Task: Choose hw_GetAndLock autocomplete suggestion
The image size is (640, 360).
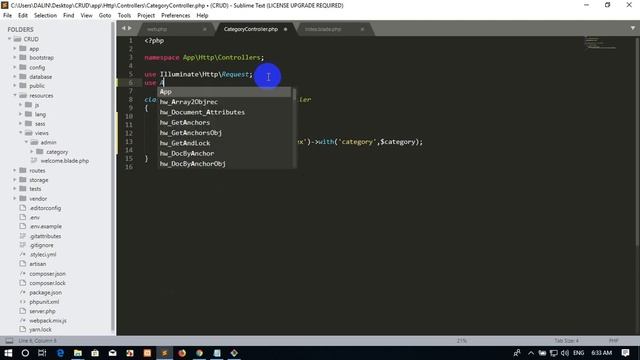Action: pos(225,143)
